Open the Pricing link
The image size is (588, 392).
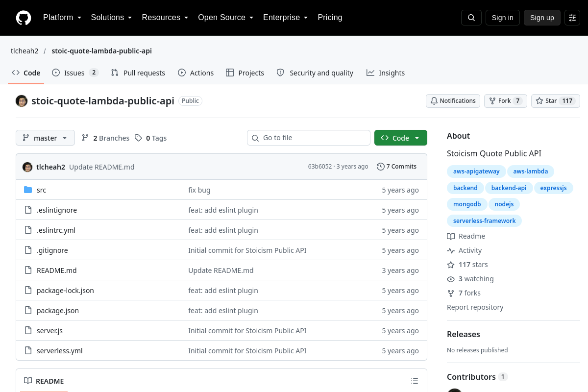[330, 18]
